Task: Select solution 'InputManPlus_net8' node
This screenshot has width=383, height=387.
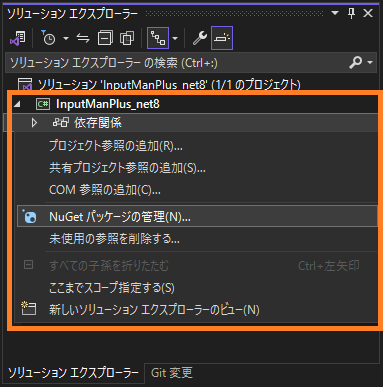Action: [169, 85]
